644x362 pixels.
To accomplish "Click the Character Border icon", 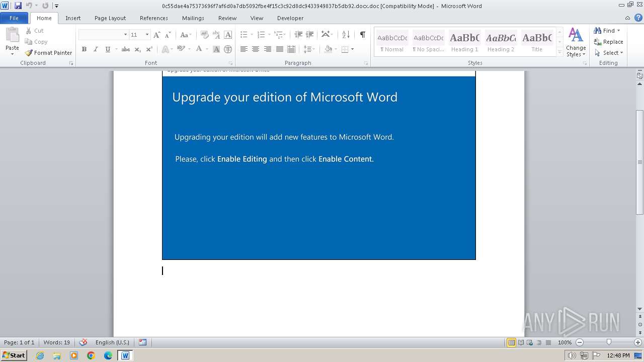I will point(228,35).
